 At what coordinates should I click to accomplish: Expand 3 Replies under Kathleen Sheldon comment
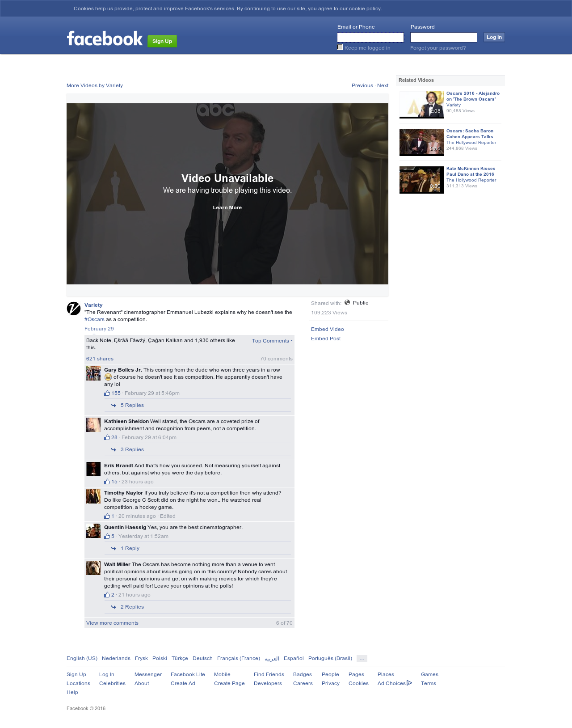coord(132,449)
